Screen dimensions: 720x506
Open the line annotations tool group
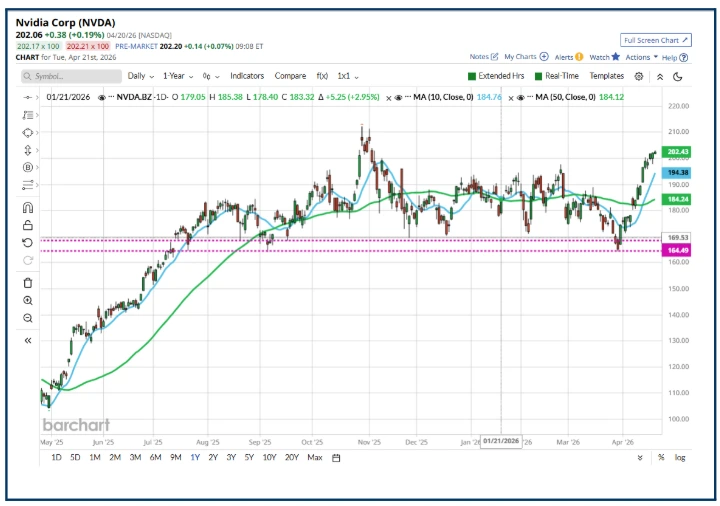pyautogui.click(x=28, y=115)
